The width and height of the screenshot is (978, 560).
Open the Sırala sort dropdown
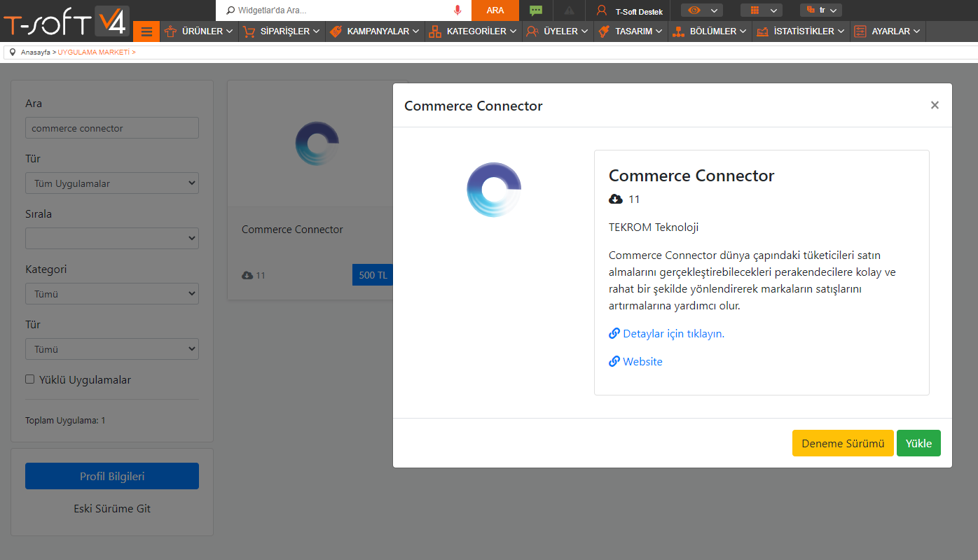click(112, 239)
